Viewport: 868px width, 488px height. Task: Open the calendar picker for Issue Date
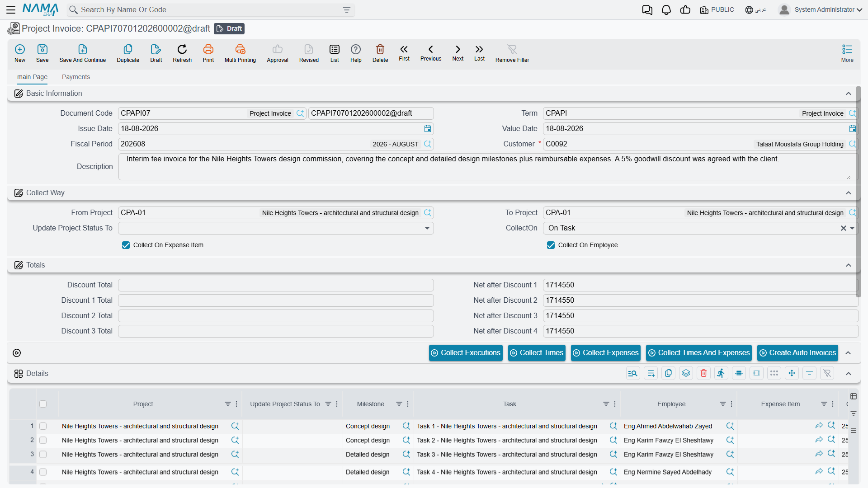pos(428,129)
